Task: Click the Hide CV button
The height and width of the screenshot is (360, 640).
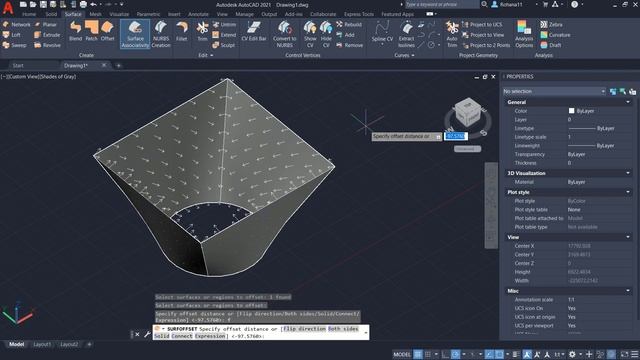Action: click(326, 34)
